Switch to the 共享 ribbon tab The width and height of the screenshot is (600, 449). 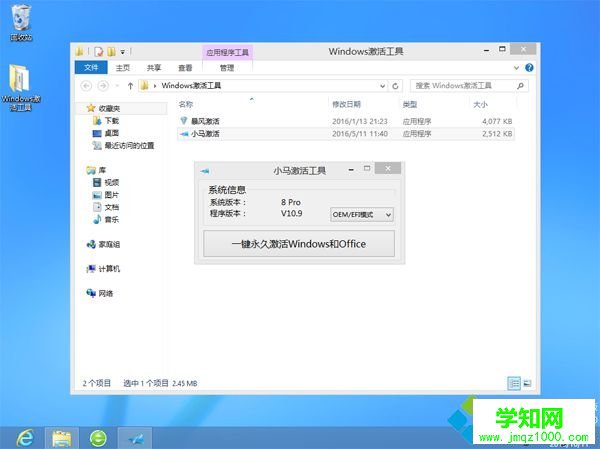154,68
